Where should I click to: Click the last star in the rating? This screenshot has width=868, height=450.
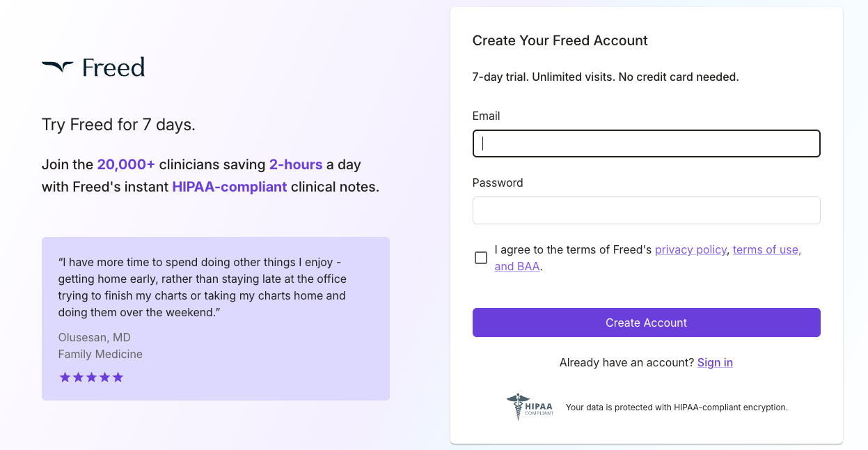click(118, 377)
